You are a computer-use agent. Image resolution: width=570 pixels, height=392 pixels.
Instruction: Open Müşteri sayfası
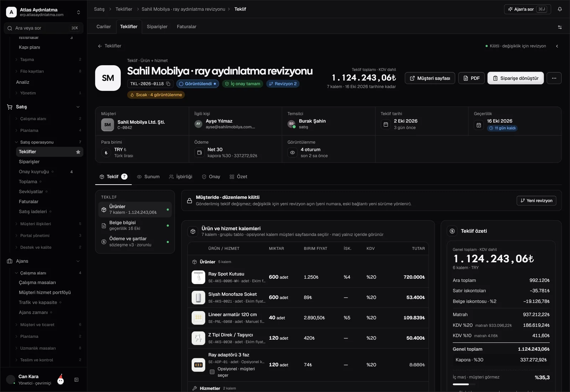(430, 78)
